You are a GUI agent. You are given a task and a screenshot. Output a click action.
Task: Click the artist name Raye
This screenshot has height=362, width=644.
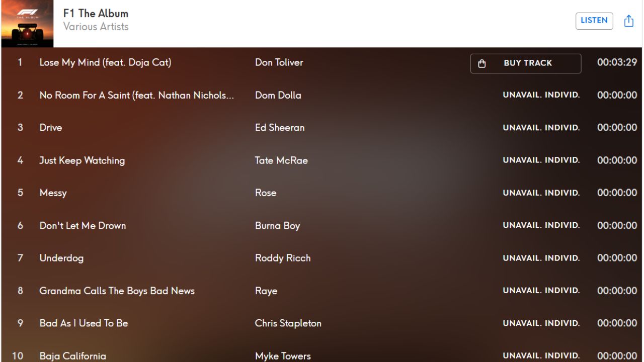click(x=266, y=291)
